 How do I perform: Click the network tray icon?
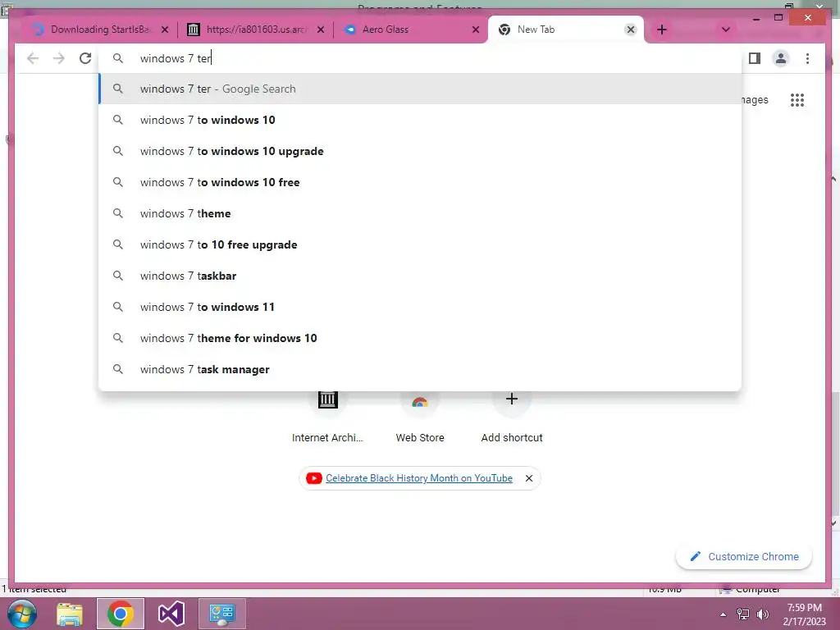point(743,614)
